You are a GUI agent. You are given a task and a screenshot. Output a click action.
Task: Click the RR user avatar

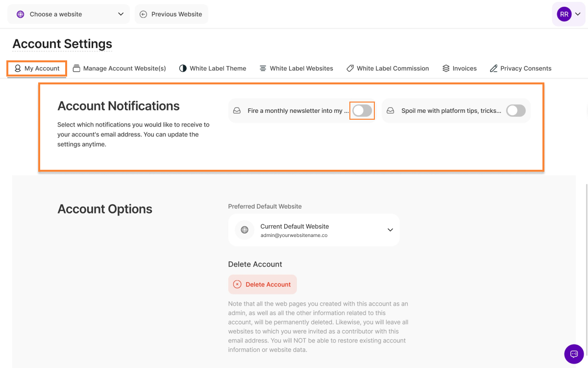564,14
